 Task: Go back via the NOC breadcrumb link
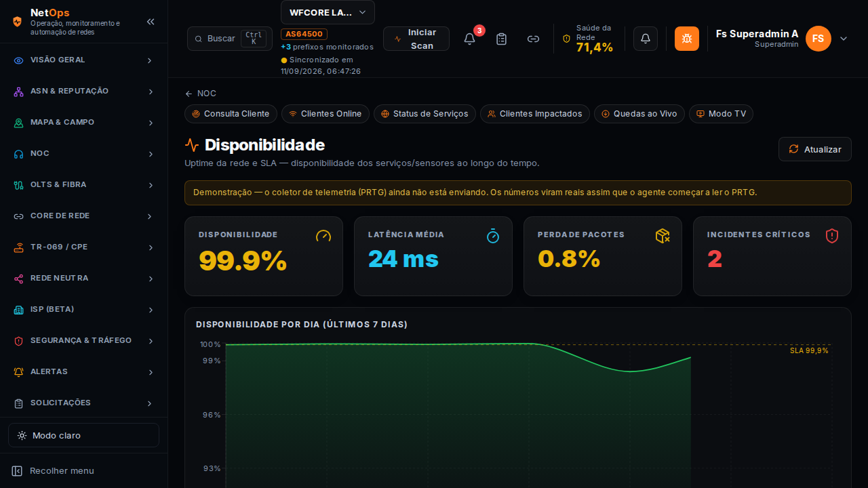[201, 94]
